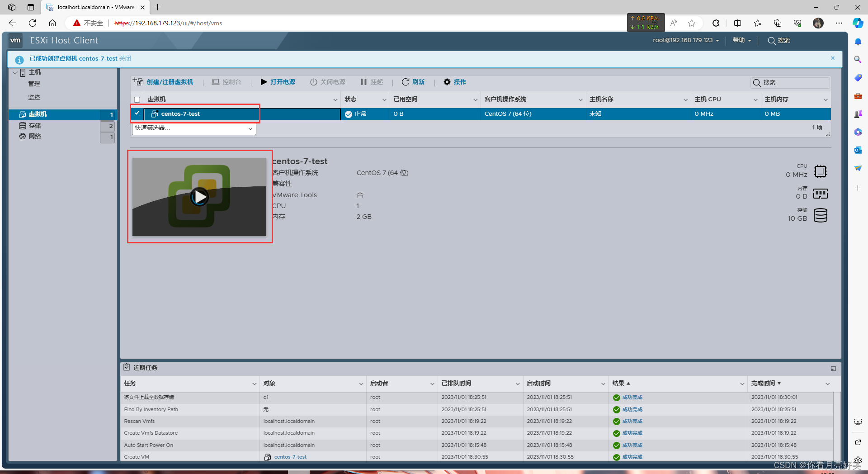Click the header 搜索 search button
868x474 pixels.
(779, 40)
